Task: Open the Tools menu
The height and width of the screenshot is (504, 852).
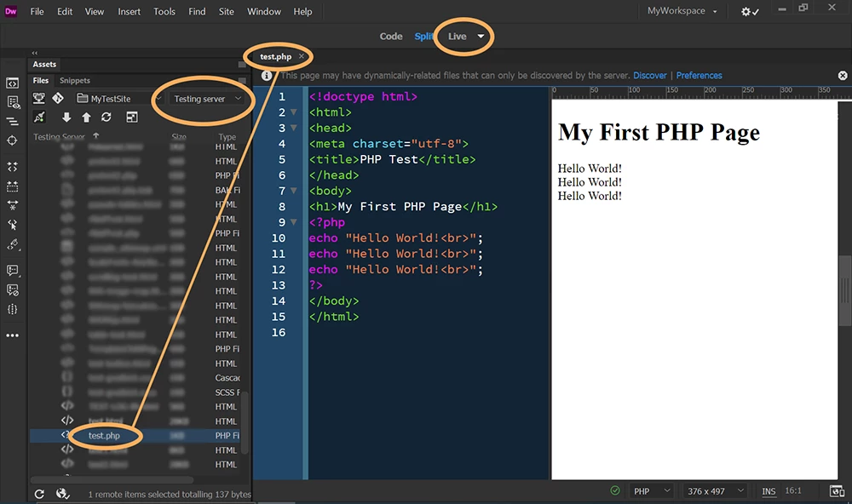Action: point(164,11)
